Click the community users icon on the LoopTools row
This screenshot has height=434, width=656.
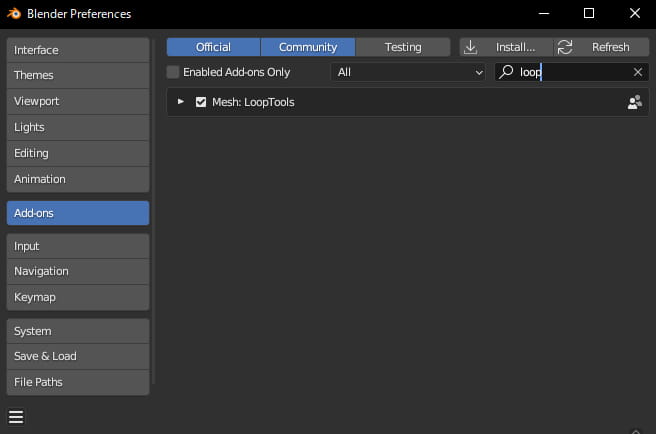pos(635,102)
